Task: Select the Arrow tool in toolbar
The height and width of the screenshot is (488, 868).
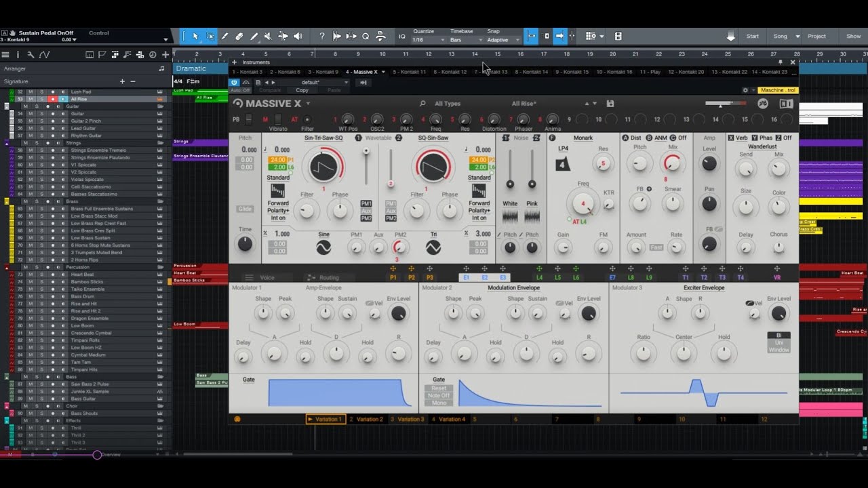Action: tap(195, 37)
